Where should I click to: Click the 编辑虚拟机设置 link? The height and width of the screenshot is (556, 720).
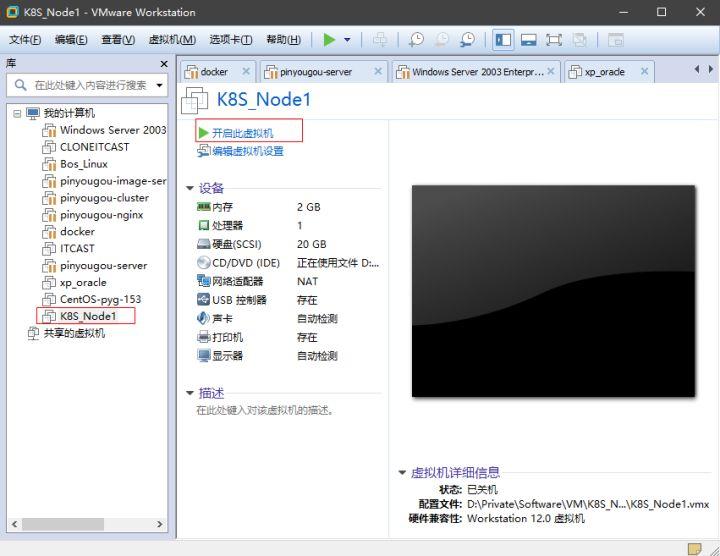click(247, 151)
